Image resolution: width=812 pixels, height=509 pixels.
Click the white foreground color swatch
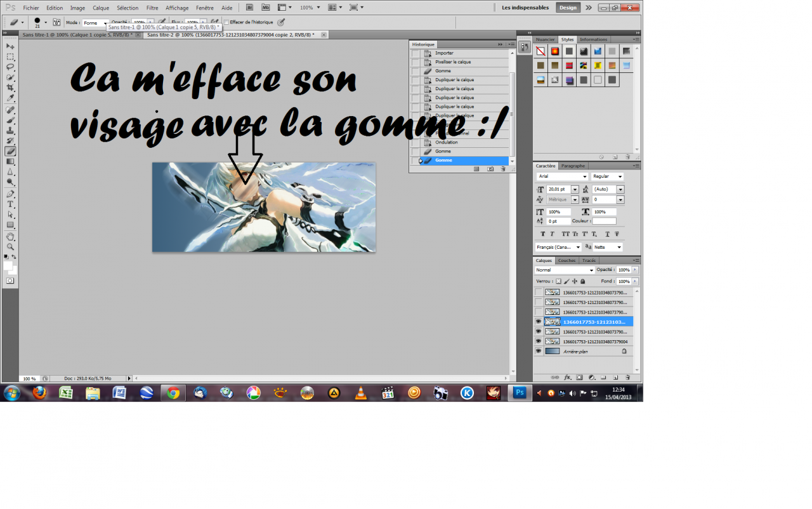pyautogui.click(x=8, y=265)
